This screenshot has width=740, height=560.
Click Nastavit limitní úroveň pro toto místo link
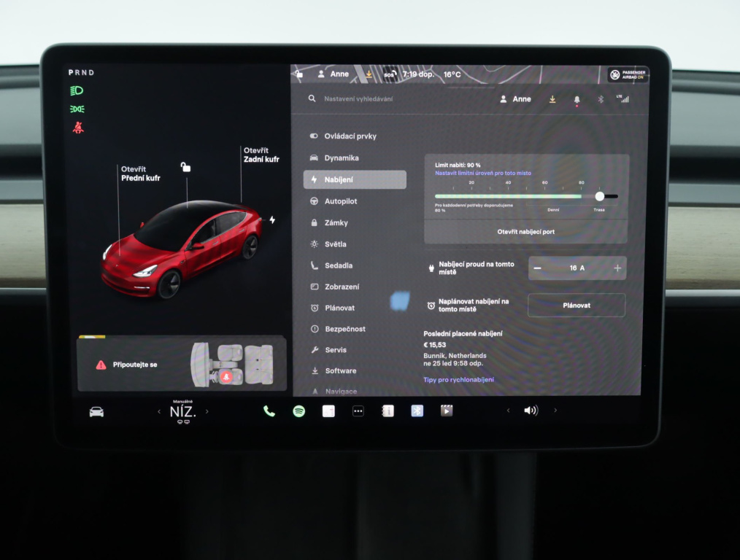[x=483, y=173]
